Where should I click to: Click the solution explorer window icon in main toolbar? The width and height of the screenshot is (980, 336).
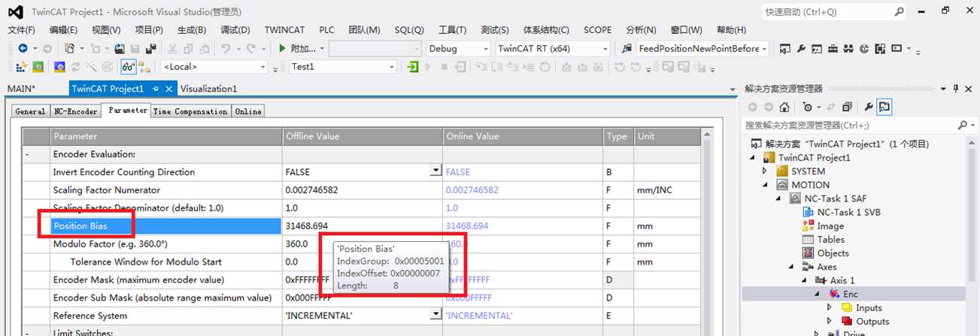point(784,48)
